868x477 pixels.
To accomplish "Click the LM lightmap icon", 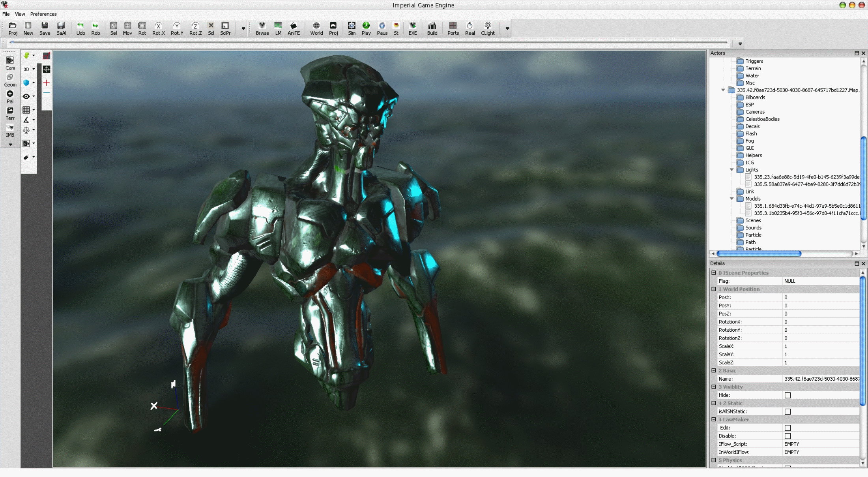I will (278, 28).
